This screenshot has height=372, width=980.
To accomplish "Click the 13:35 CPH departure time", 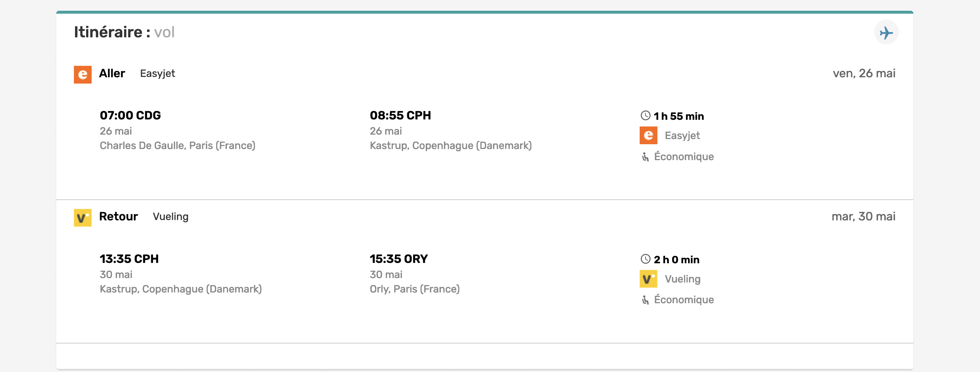I will coord(129,259).
